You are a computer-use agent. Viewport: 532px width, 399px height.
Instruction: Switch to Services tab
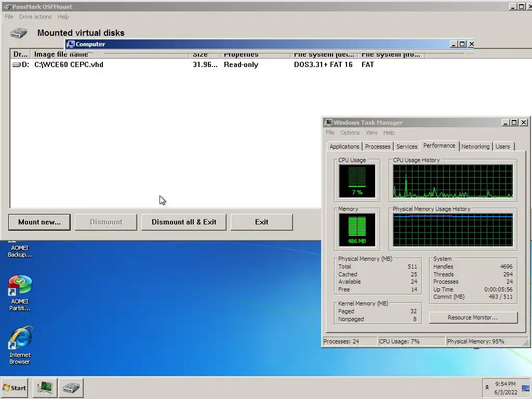(x=407, y=147)
